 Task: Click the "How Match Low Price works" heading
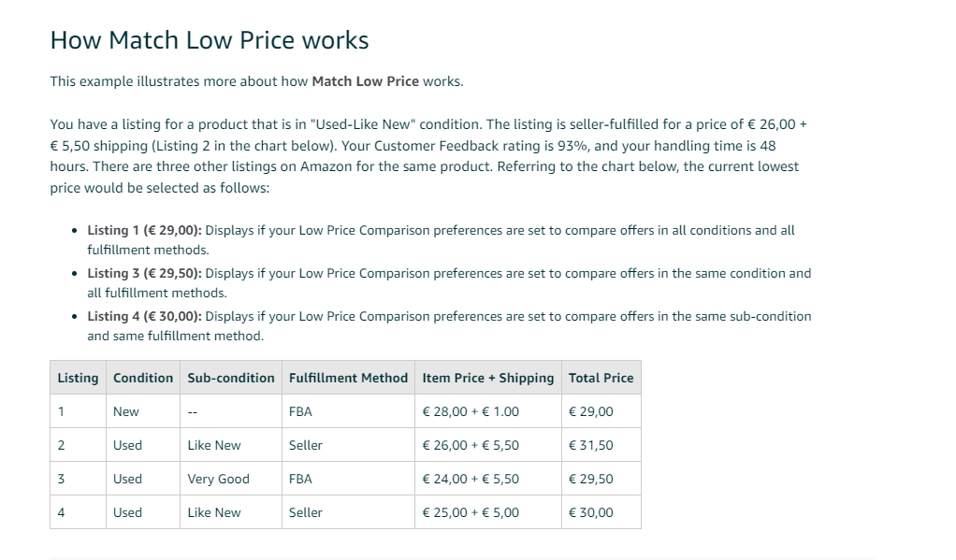point(210,40)
